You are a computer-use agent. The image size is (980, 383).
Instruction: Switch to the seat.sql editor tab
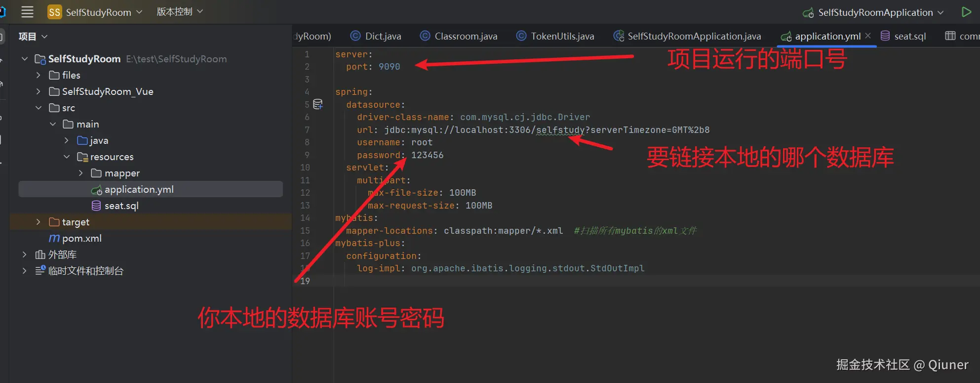pyautogui.click(x=903, y=36)
